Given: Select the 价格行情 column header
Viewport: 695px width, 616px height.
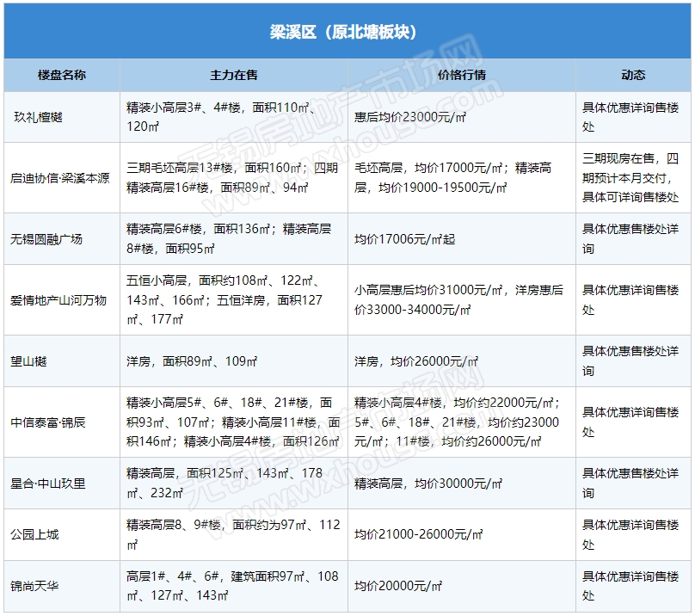Looking at the screenshot, I should click(x=462, y=75).
